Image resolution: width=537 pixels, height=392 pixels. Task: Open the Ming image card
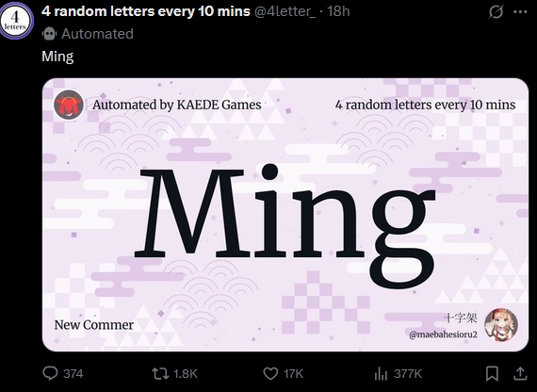pyautogui.click(x=285, y=215)
